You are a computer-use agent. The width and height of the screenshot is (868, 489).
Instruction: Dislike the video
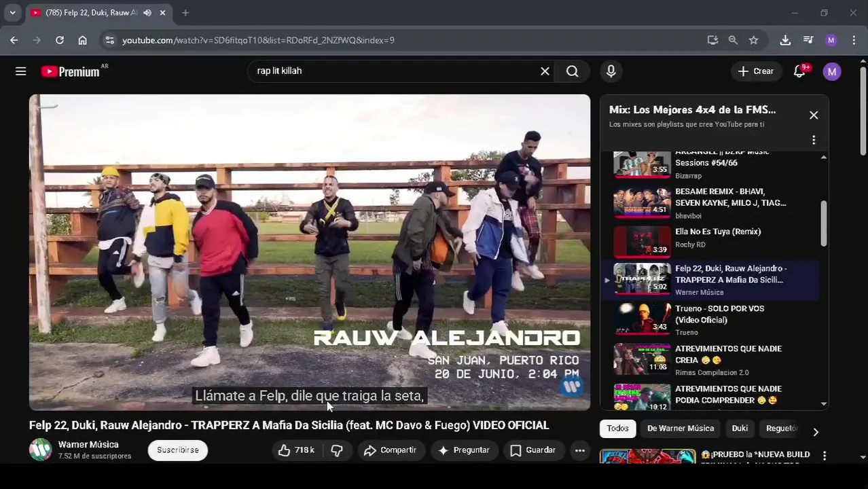click(337, 450)
